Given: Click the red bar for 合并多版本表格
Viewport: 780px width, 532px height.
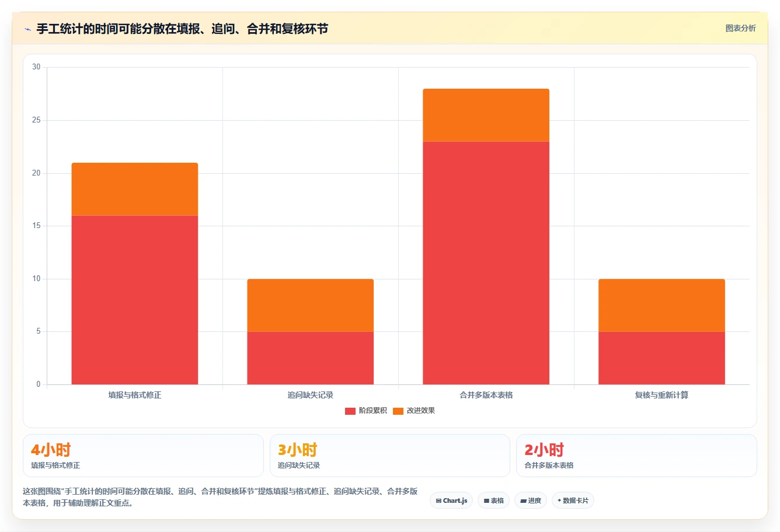Looking at the screenshot, I should click(486, 263).
